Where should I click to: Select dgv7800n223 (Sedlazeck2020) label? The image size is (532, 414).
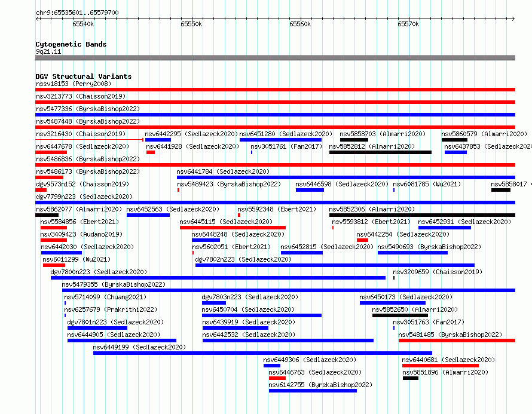(99, 272)
